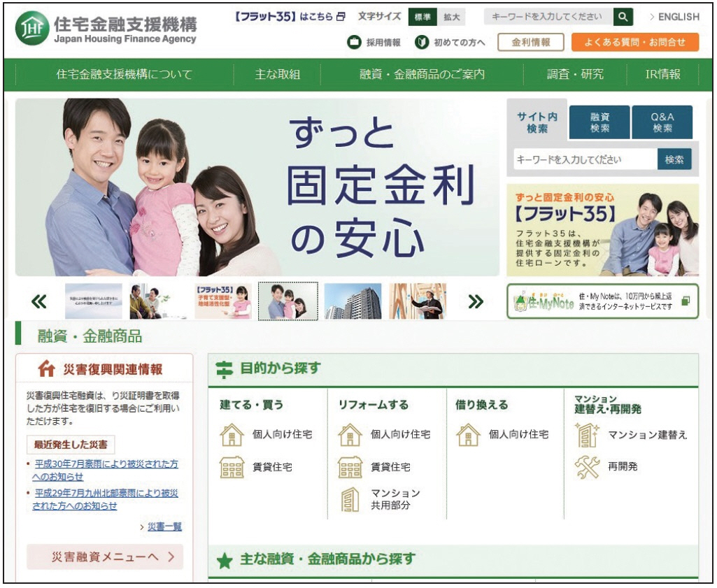Viewport: 717px width, 588px height.
Task: Switch text size to 拡大
Action: point(452,17)
